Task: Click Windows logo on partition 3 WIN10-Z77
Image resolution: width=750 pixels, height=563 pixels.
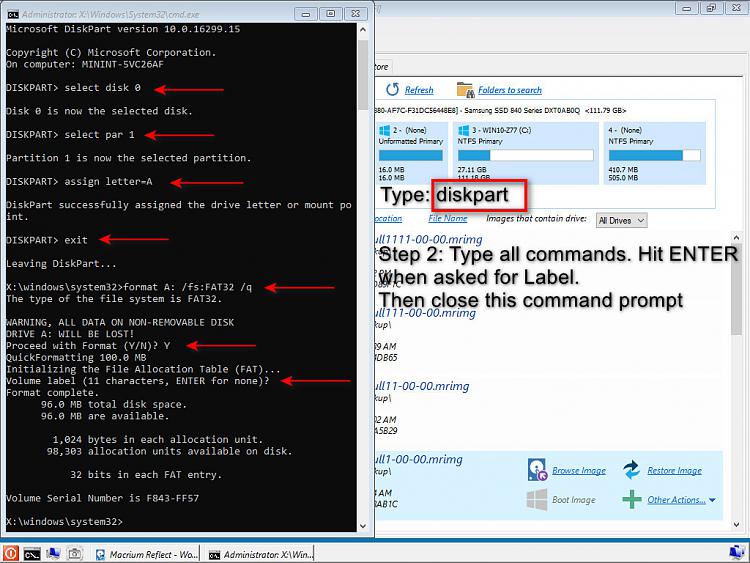Action: (463, 130)
